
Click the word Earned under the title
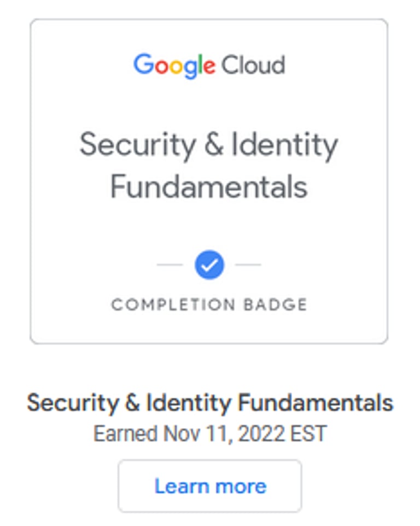pyautogui.click(x=125, y=434)
